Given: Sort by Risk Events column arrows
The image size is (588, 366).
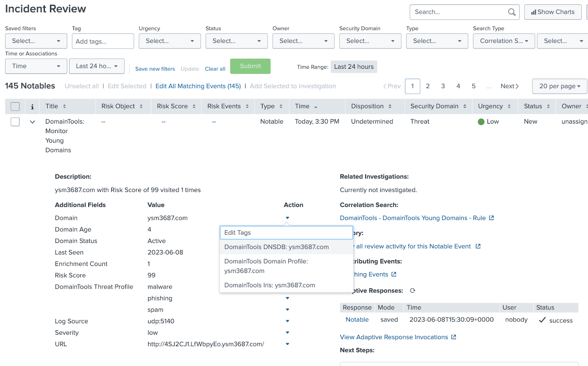Looking at the screenshot, I should coord(247,106).
